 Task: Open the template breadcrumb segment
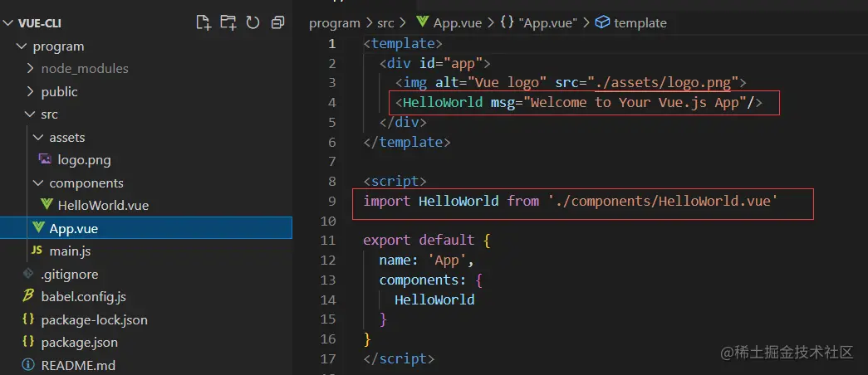[640, 23]
